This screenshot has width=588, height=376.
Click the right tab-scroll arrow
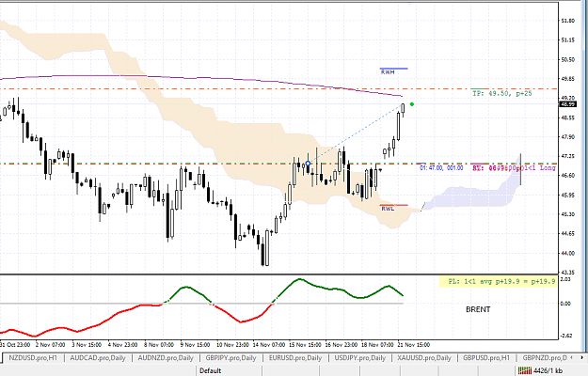[582, 357]
